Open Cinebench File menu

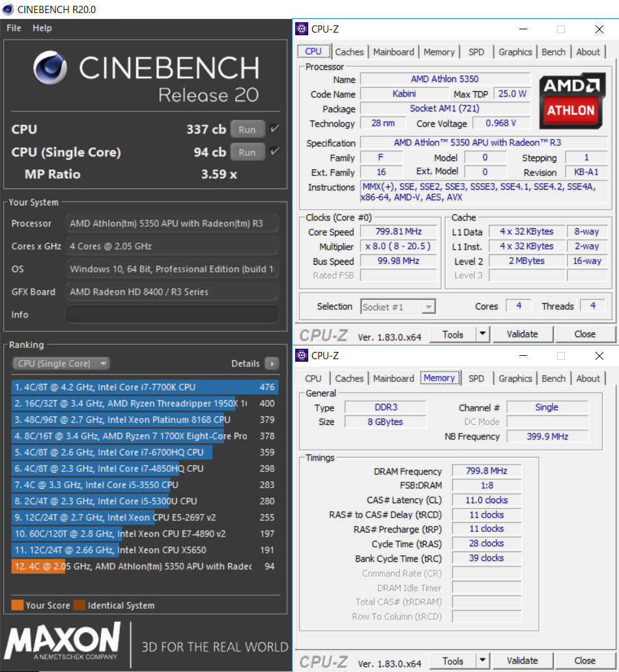pos(14,28)
